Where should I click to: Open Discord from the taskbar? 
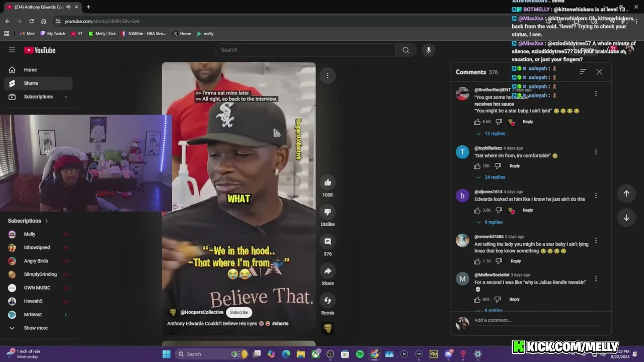[448, 354]
